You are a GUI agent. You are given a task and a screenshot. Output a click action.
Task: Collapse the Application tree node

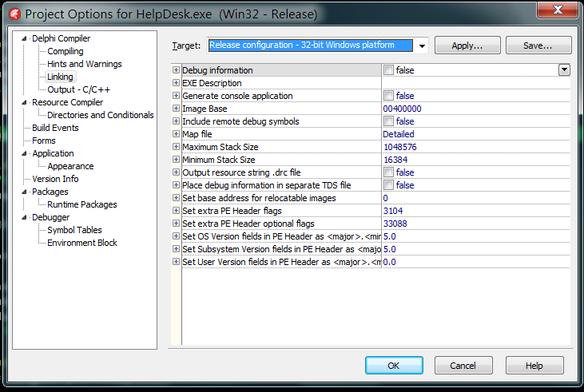(x=24, y=153)
